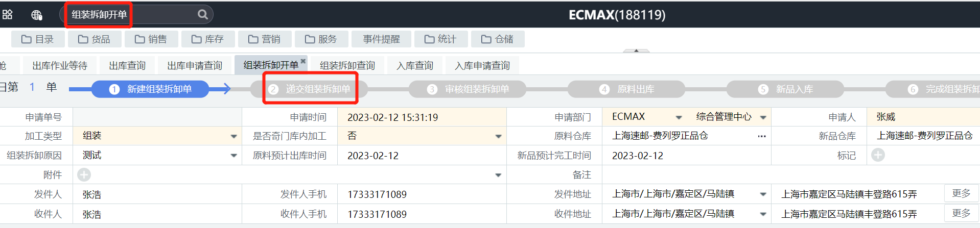Add an attachment with 附件 plus icon

(x=84, y=175)
